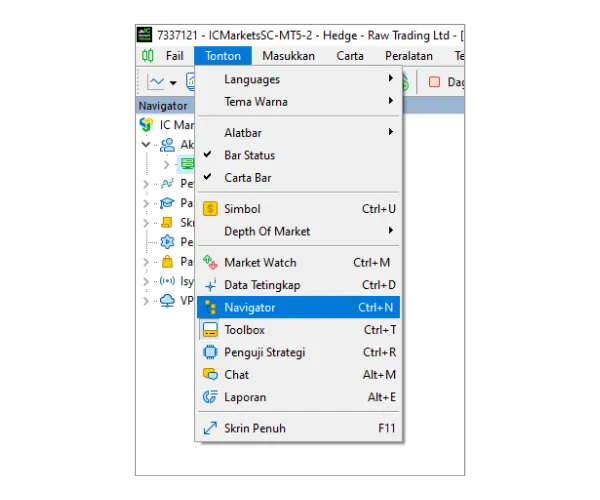
Task: Click the Skrin Penuh arrow icon
Action: pyautogui.click(x=210, y=428)
